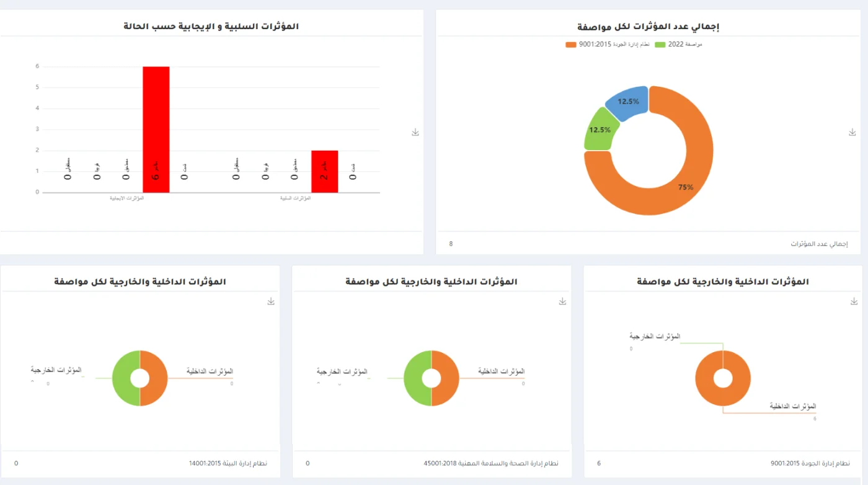Download the positive and negative indicators bar chart
Screen dimensions: 868x485
coord(415,132)
